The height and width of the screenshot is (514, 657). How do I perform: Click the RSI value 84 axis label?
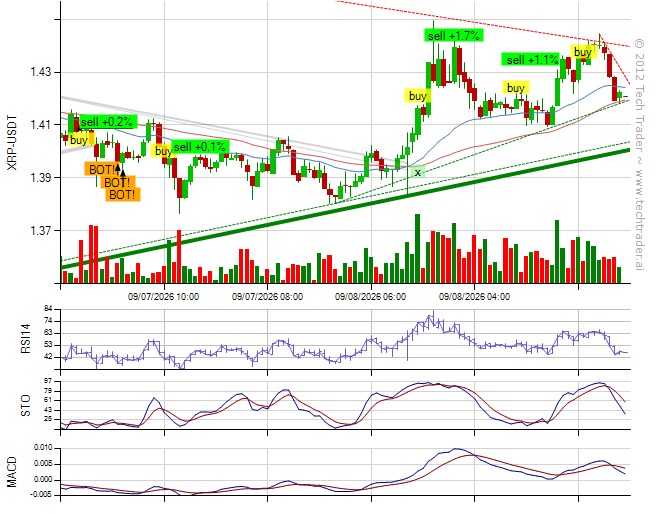pos(47,309)
